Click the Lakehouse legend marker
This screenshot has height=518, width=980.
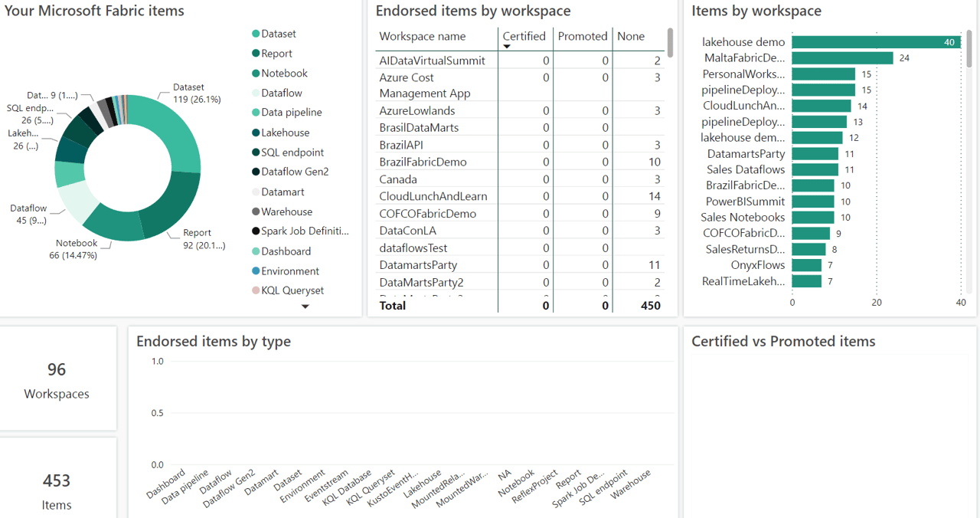point(256,133)
